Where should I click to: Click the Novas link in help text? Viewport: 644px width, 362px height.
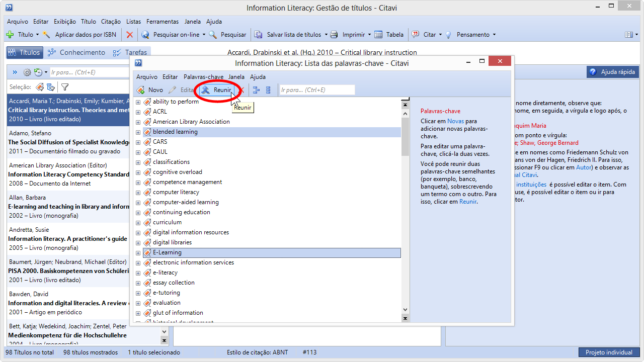pos(455,121)
